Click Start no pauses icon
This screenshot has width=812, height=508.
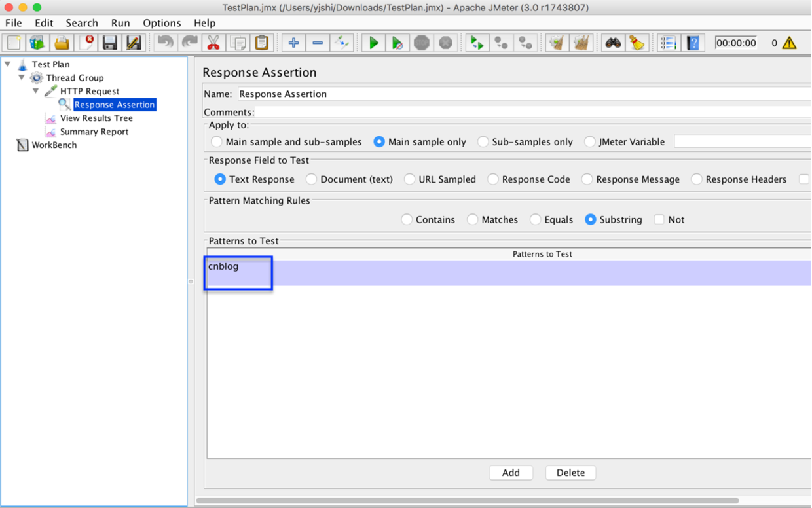(397, 43)
